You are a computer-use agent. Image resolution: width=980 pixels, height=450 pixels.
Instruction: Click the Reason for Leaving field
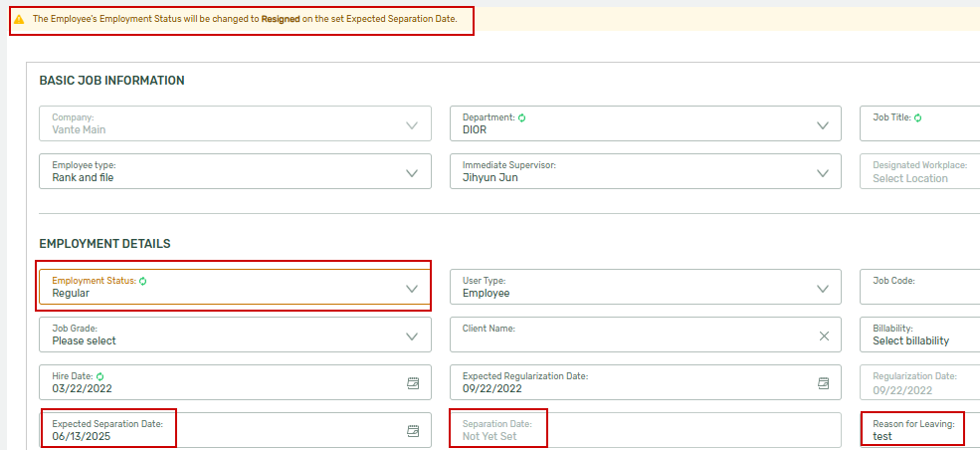click(x=920, y=430)
